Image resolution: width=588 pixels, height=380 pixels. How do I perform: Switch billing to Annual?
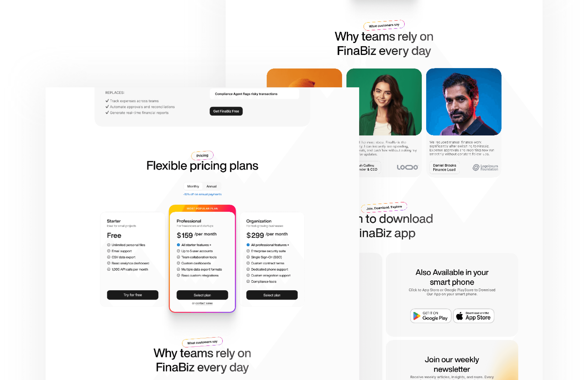[211, 186]
